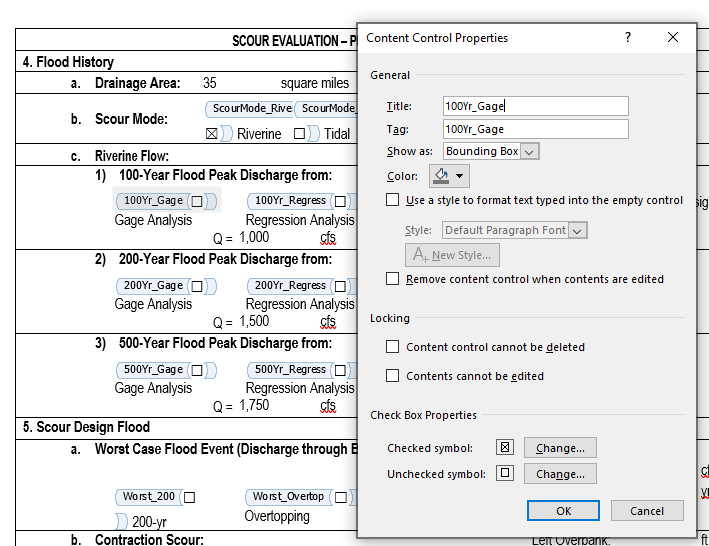Screen dimensions: 709x546
Task: Click the Unchecked symbol preview icon
Action: pyautogui.click(x=505, y=473)
